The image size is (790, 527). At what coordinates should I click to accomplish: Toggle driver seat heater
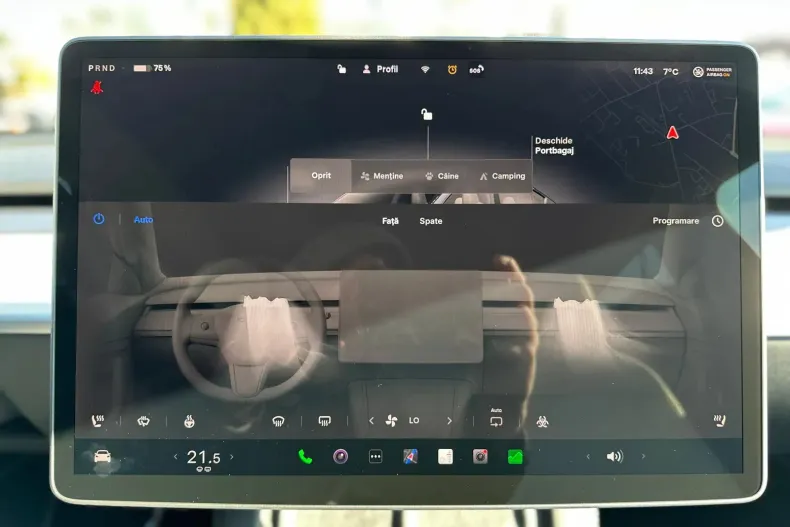[x=98, y=421]
